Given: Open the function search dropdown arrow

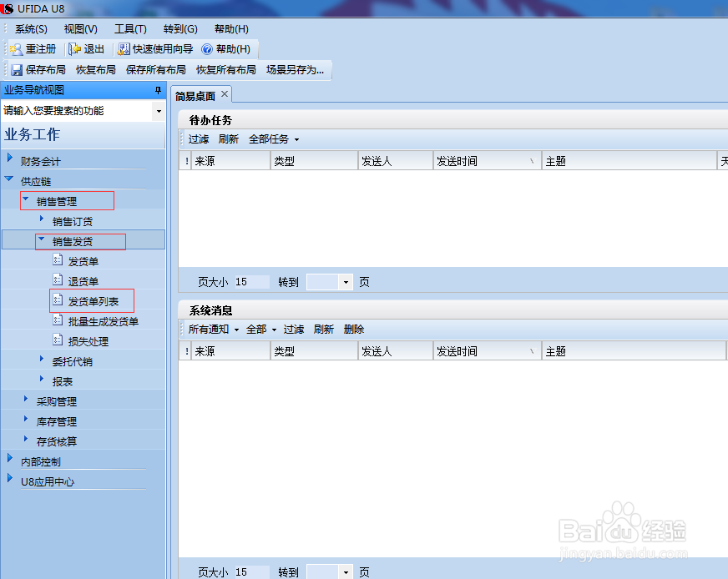Looking at the screenshot, I should tap(159, 111).
